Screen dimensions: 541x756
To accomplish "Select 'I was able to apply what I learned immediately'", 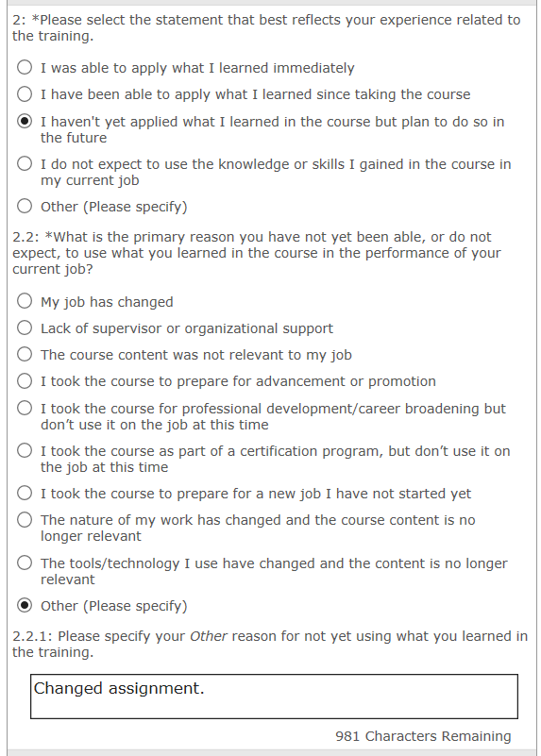I will click(x=25, y=67).
